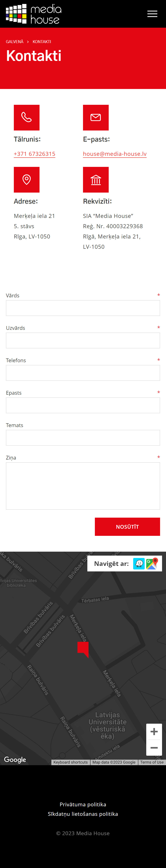Call the +371 67326315 phone link

click(34, 154)
